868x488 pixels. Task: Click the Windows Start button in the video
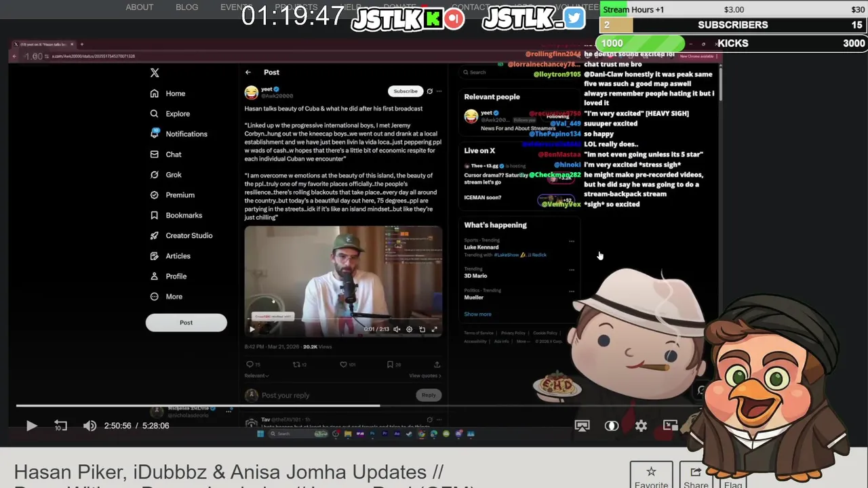click(x=260, y=434)
